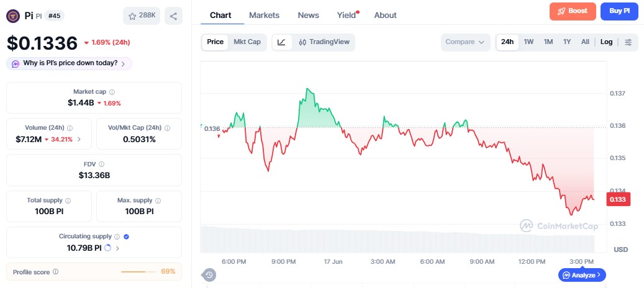Click the 17 Jun axis label

coord(333,261)
